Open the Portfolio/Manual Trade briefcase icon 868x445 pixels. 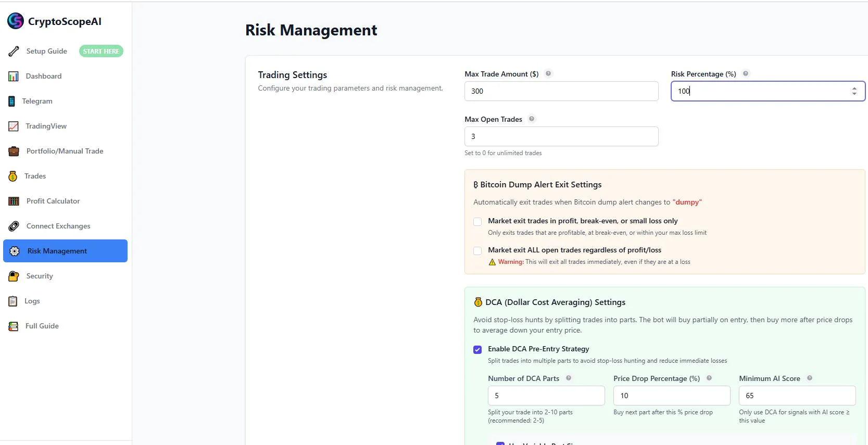click(x=14, y=151)
